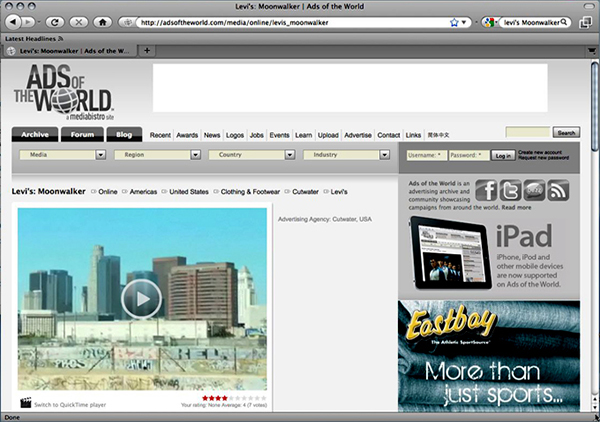This screenshot has width=600, height=422.
Task: Open the Contact page
Action: (388, 135)
